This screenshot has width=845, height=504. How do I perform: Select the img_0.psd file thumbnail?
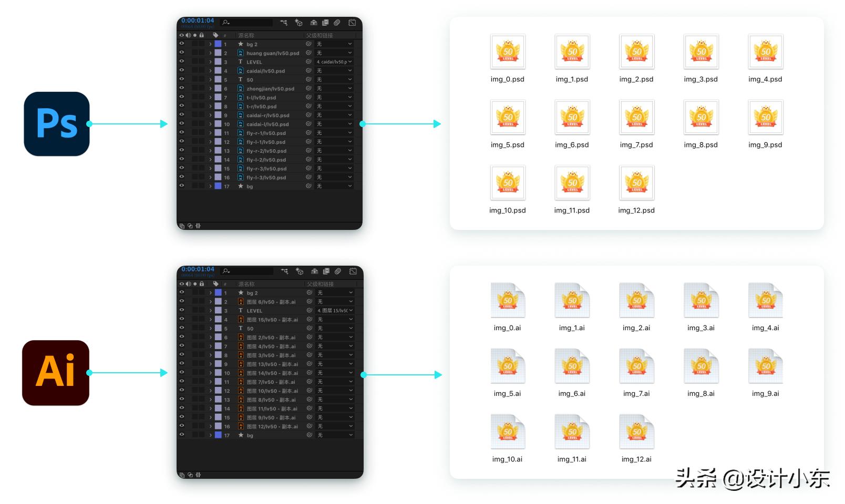pyautogui.click(x=508, y=51)
